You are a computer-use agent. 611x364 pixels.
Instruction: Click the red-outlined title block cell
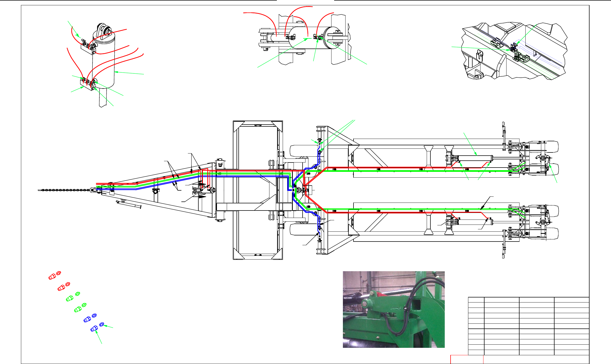(x=467, y=359)
